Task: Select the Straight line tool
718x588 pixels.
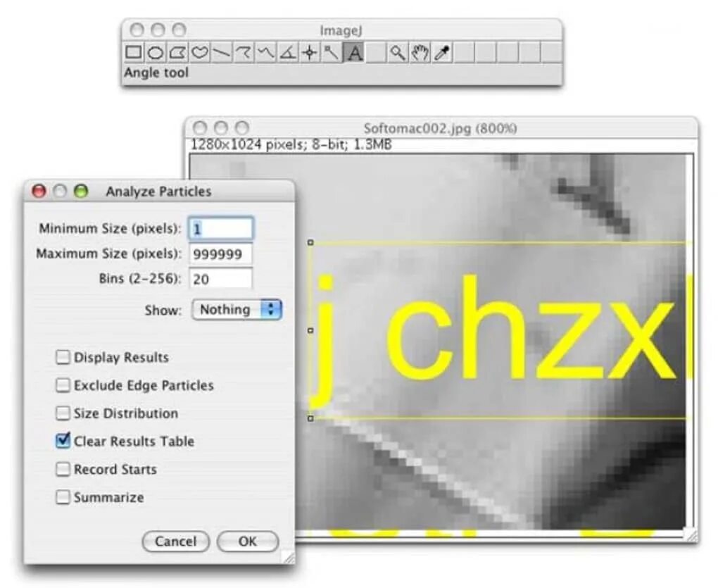Action: click(x=221, y=53)
